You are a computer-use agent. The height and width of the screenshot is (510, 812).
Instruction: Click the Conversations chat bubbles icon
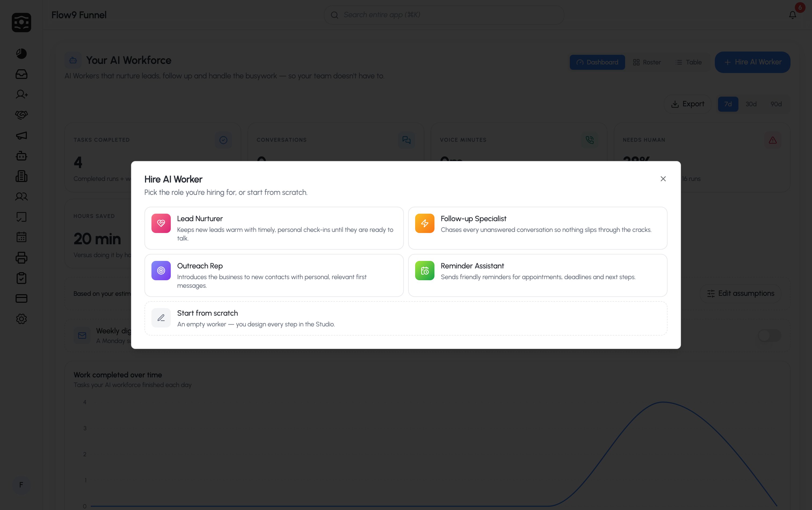point(406,140)
